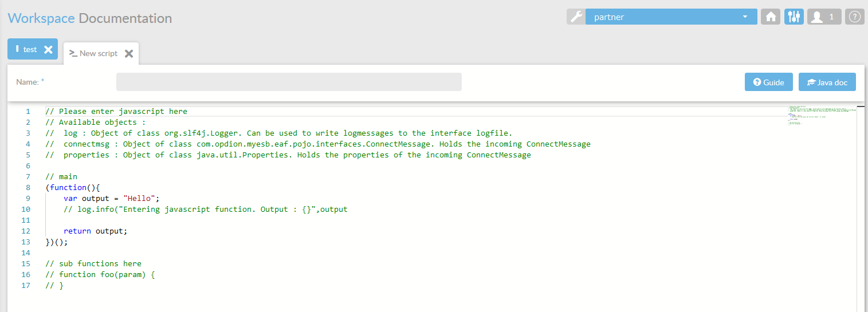Click the wrench icon beside partner
Screen dimensions: 868x312
[576, 17]
